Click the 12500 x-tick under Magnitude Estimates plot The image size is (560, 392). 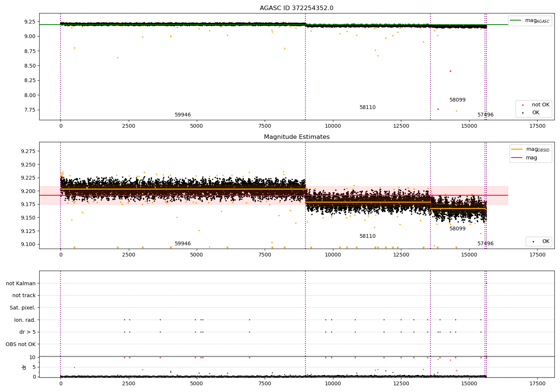(401, 255)
